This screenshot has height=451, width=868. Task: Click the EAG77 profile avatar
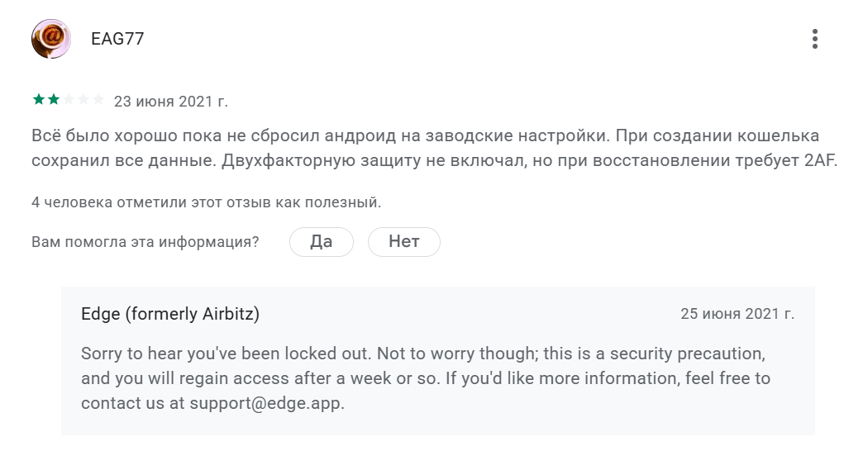(x=51, y=39)
